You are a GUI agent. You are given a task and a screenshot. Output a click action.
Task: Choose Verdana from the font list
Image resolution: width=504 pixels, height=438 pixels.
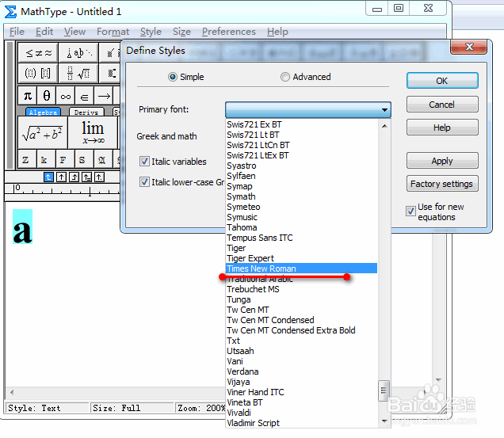click(301, 371)
